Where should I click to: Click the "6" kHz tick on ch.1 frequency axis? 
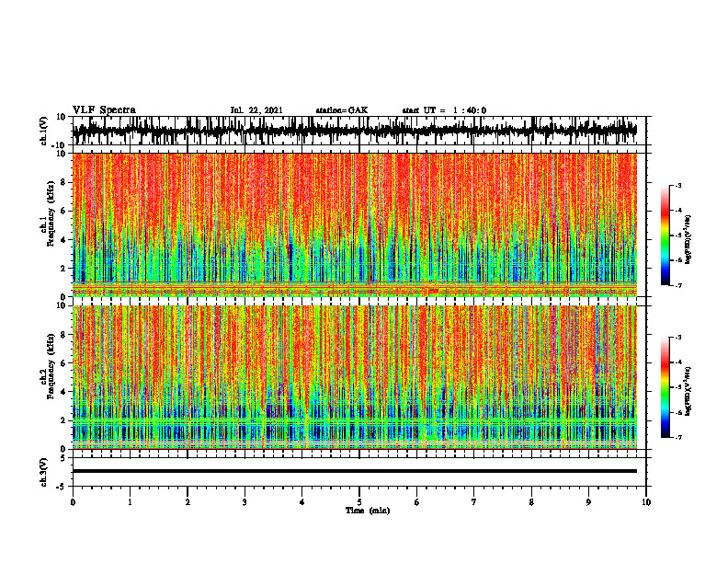click(x=63, y=211)
